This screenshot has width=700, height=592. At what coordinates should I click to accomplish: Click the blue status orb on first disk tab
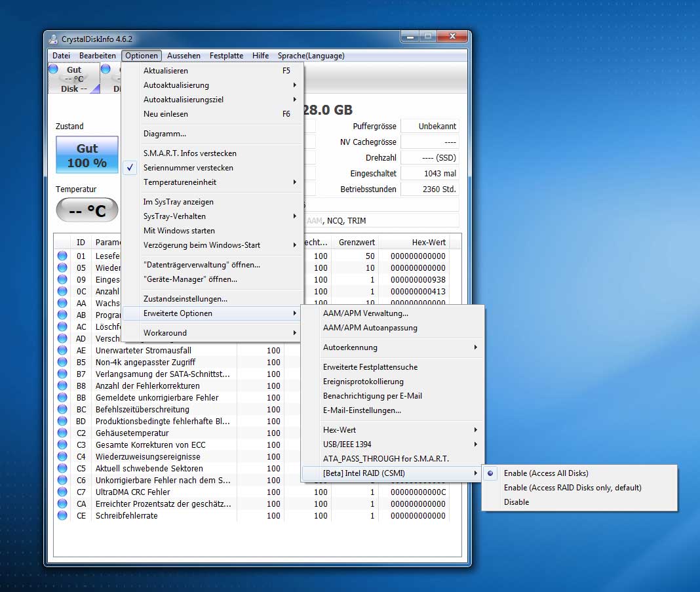[x=54, y=69]
